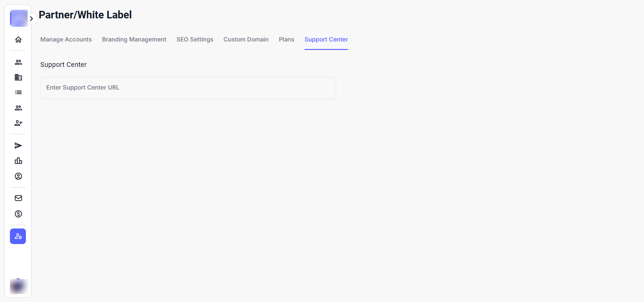This screenshot has width=644, height=302.
Task: Open the building/companies icon in the sidebar
Action: point(18,77)
